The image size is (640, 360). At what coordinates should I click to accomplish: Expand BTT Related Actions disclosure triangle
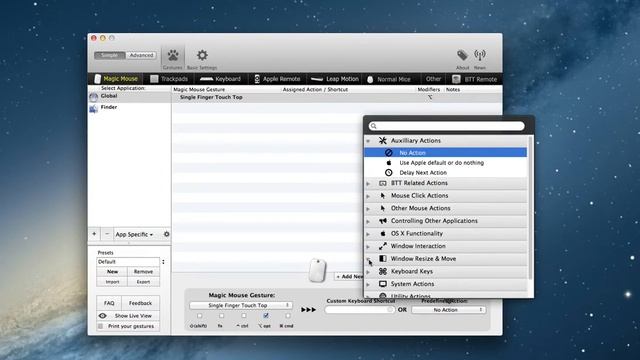[368, 184]
